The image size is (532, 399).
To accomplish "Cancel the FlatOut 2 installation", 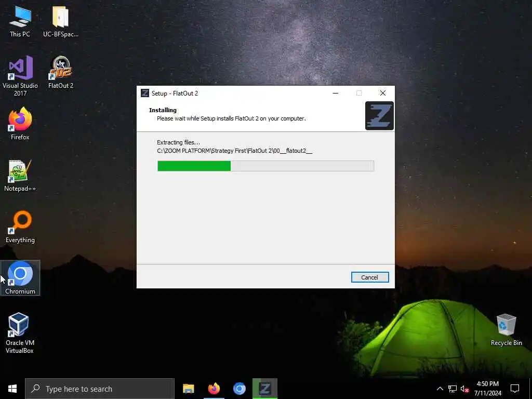I will [x=370, y=277].
